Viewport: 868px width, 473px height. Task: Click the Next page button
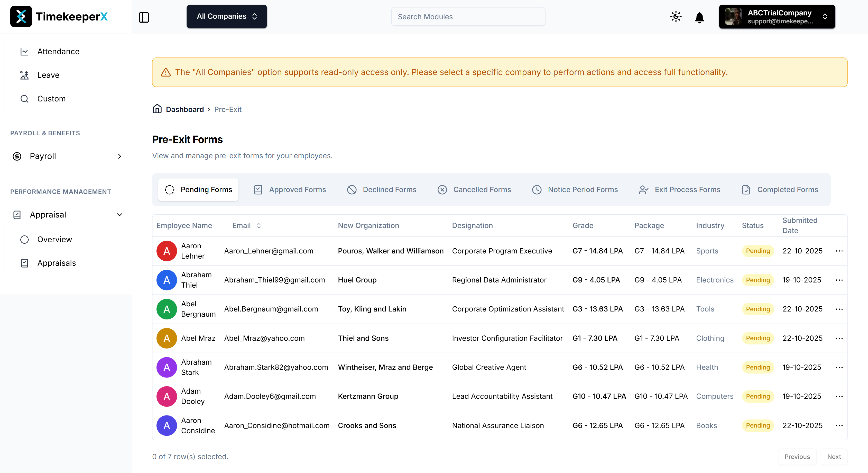tap(834, 457)
